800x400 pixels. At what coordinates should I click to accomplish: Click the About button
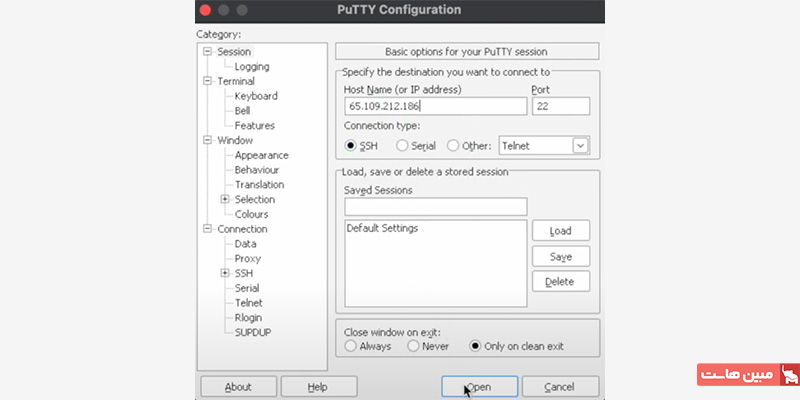point(238,387)
